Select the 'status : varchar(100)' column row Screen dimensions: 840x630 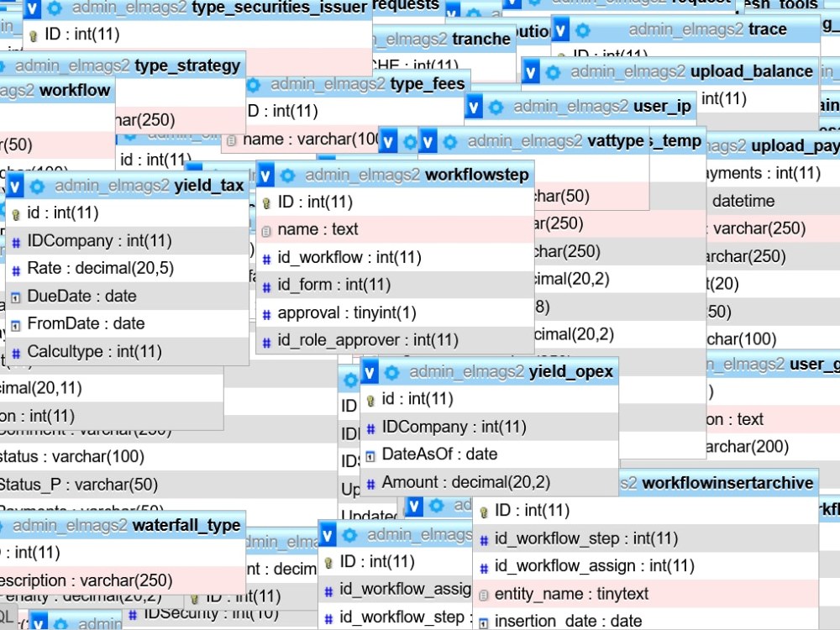point(168,456)
